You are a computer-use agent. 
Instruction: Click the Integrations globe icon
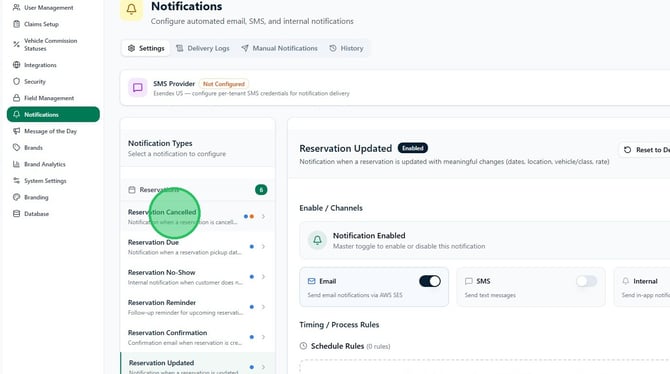pos(16,65)
